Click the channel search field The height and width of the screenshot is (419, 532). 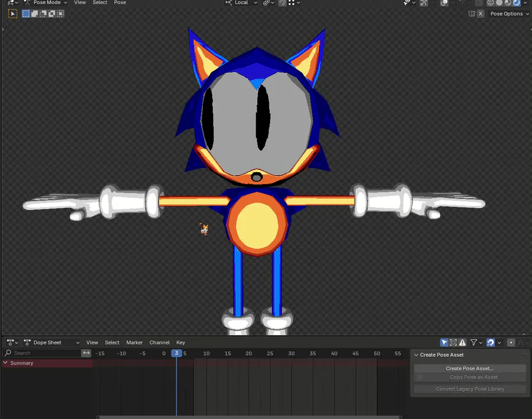tap(42, 353)
